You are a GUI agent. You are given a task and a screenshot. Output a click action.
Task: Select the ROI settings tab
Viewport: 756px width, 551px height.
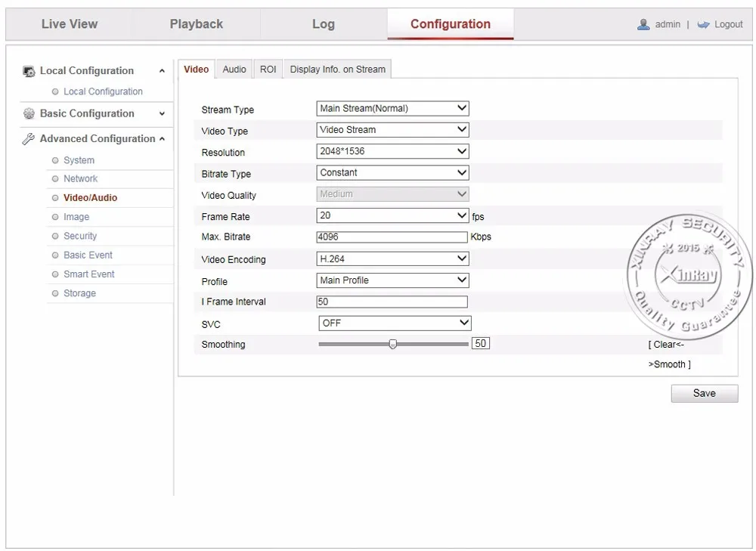point(268,70)
